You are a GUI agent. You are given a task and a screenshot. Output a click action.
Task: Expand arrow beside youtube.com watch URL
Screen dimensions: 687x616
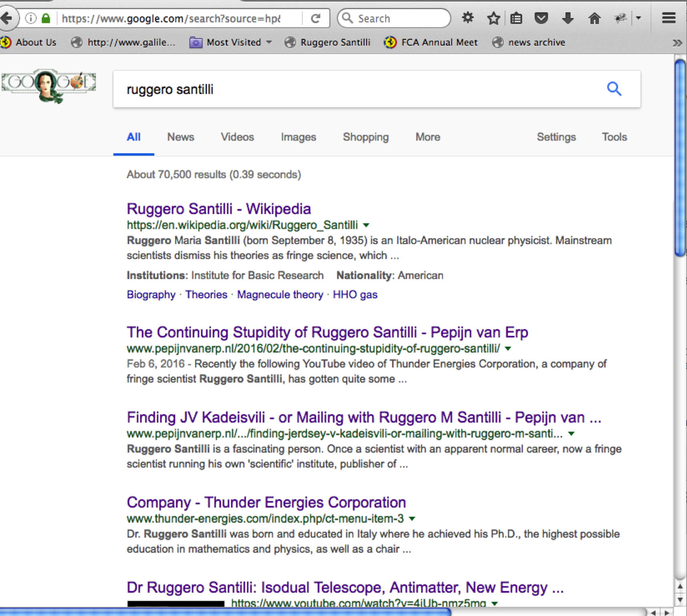(495, 603)
